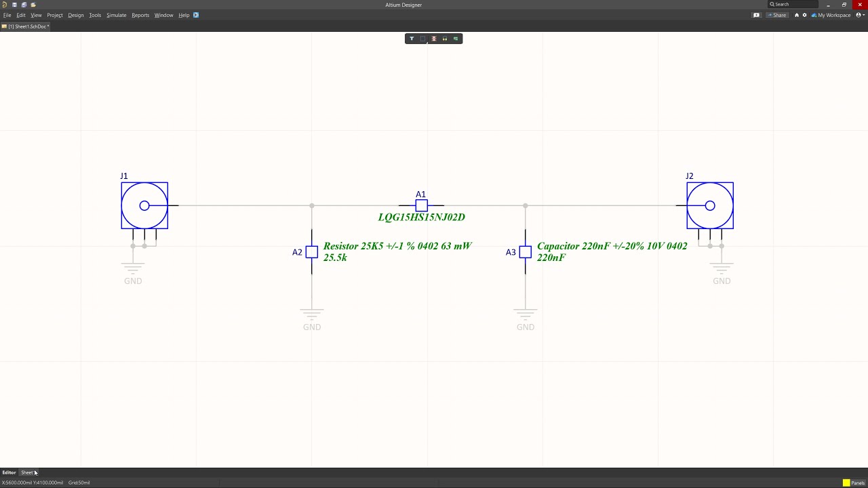The height and width of the screenshot is (488, 868).
Task: Click the Open folder icon
Action: pos(33,5)
